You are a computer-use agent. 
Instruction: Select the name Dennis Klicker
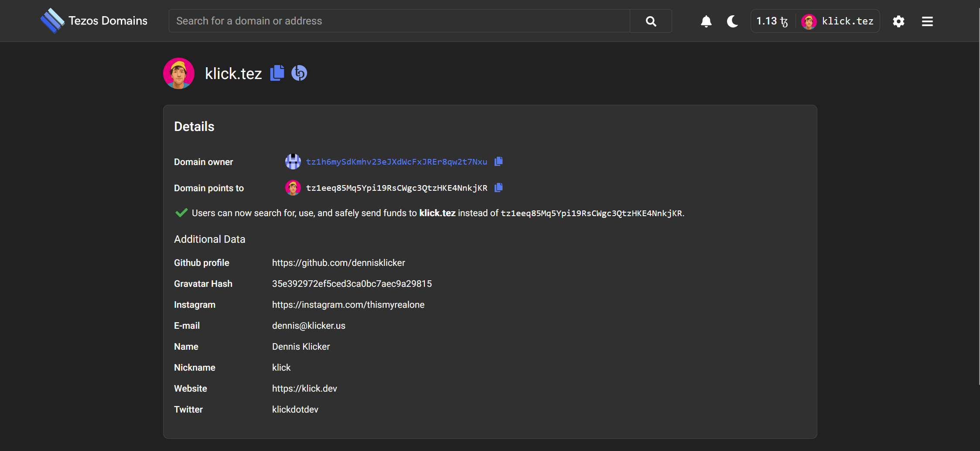pos(301,347)
